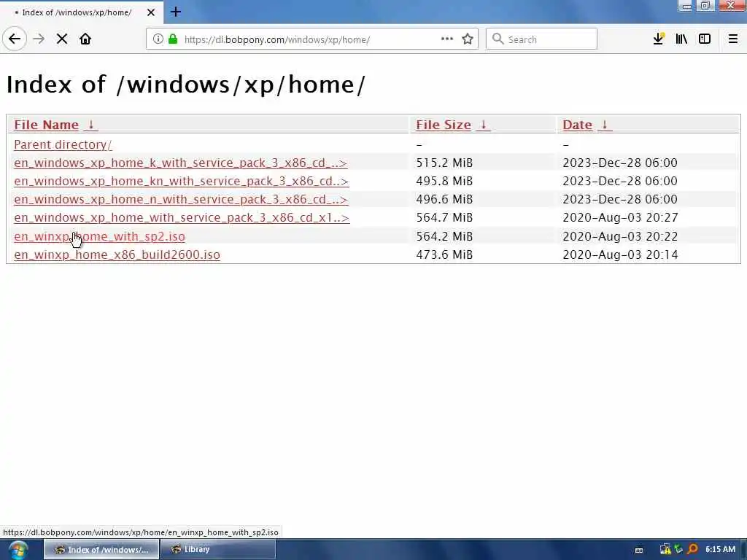Click the 473.6 MiB size cell
The height and width of the screenshot is (560, 747).
pyautogui.click(x=444, y=254)
